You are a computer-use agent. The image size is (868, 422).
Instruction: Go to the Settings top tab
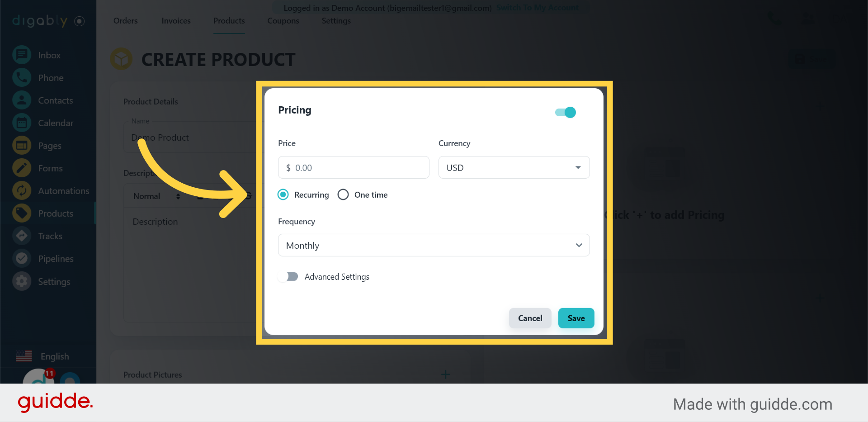pos(336,21)
